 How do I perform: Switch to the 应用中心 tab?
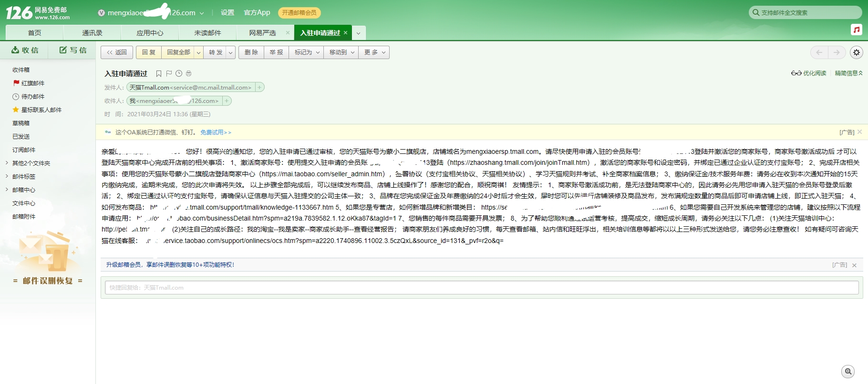[150, 33]
